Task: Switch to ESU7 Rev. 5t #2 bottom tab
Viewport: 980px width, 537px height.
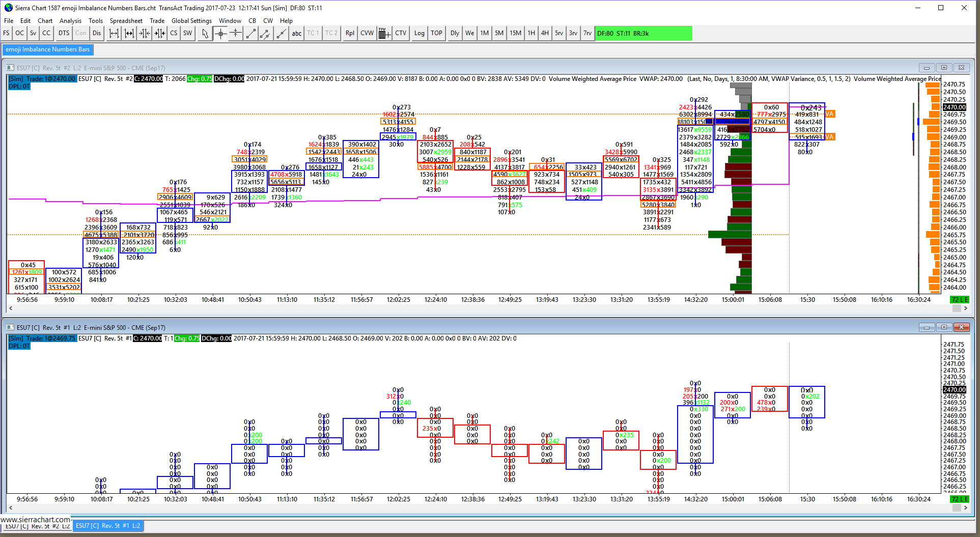Action: (x=37, y=526)
